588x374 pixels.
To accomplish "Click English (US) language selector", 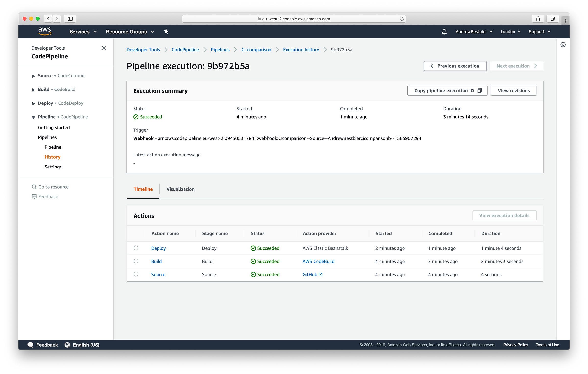I will pos(86,345).
